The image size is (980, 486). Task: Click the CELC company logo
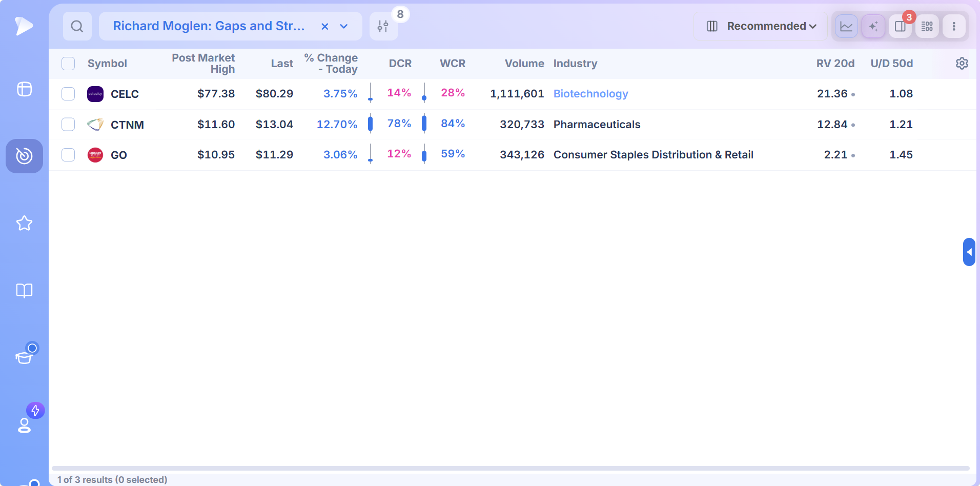click(x=95, y=94)
